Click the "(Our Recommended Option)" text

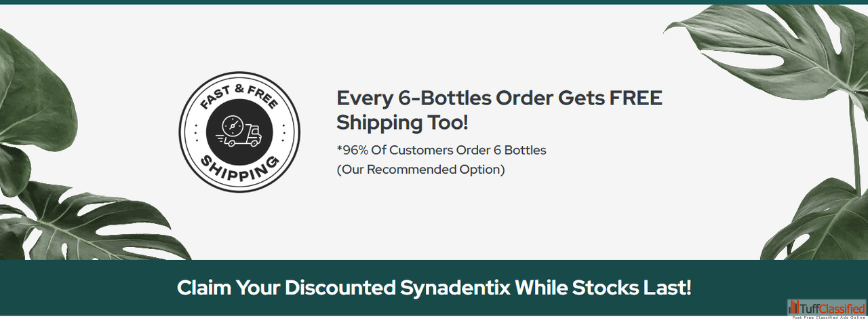tap(420, 169)
